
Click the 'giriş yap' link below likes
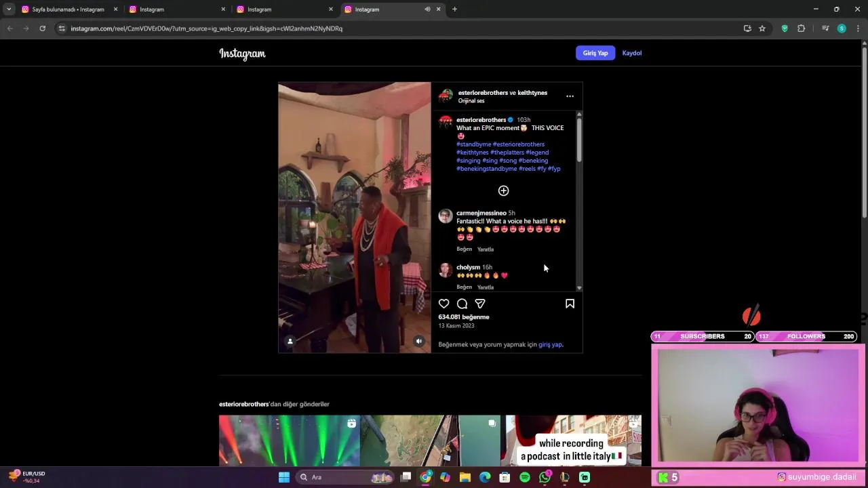(x=550, y=344)
